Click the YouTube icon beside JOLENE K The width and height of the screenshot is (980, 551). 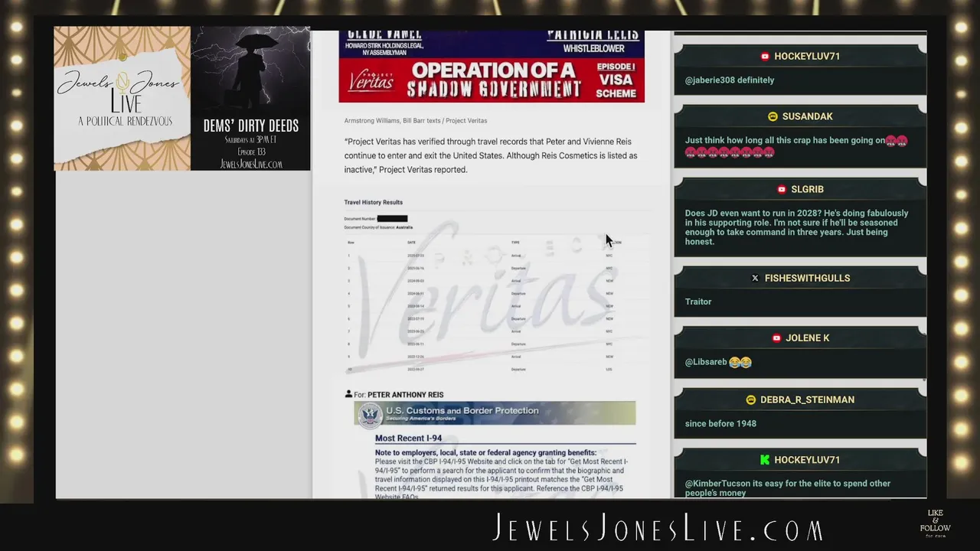pyautogui.click(x=776, y=337)
